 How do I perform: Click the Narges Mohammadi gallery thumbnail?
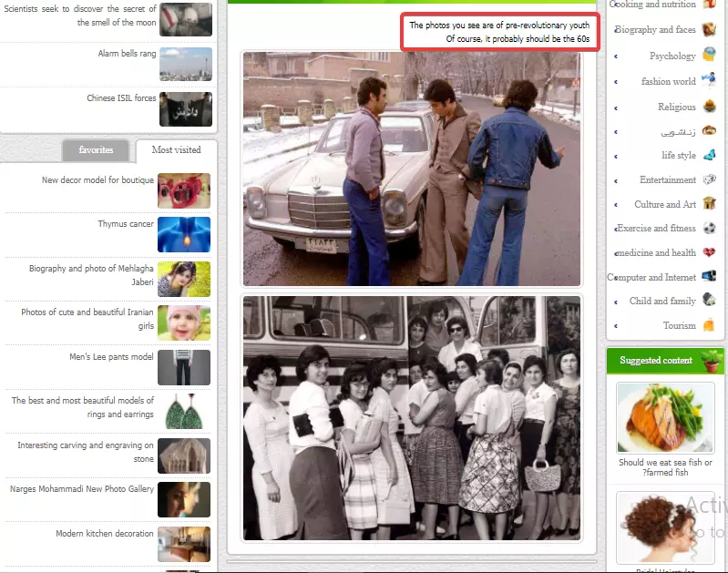point(184,499)
